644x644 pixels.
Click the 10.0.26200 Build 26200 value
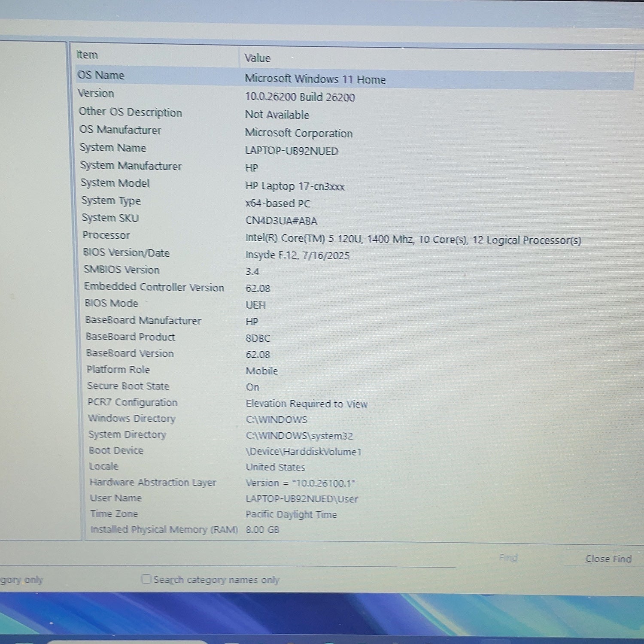(x=300, y=97)
